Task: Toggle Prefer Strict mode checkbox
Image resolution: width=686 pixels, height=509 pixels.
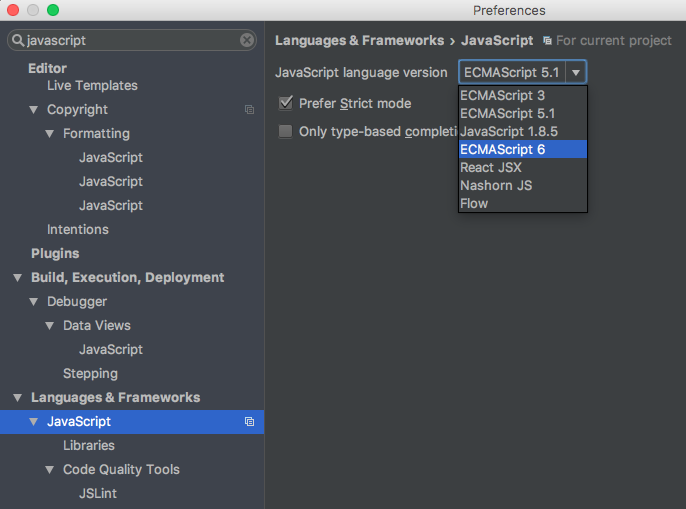Action: point(286,103)
